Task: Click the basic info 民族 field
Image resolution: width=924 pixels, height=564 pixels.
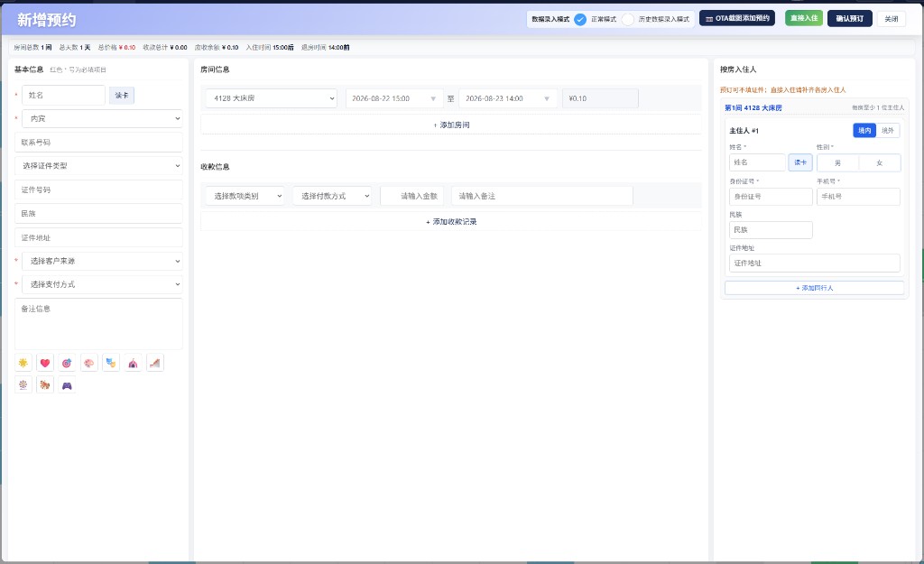Action: 98,213
